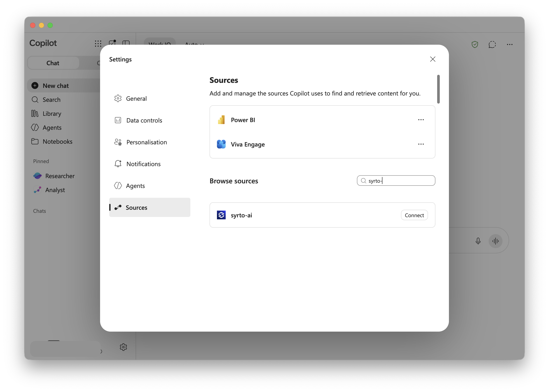
Task: Start a New chat in sidebar
Action: click(64, 86)
